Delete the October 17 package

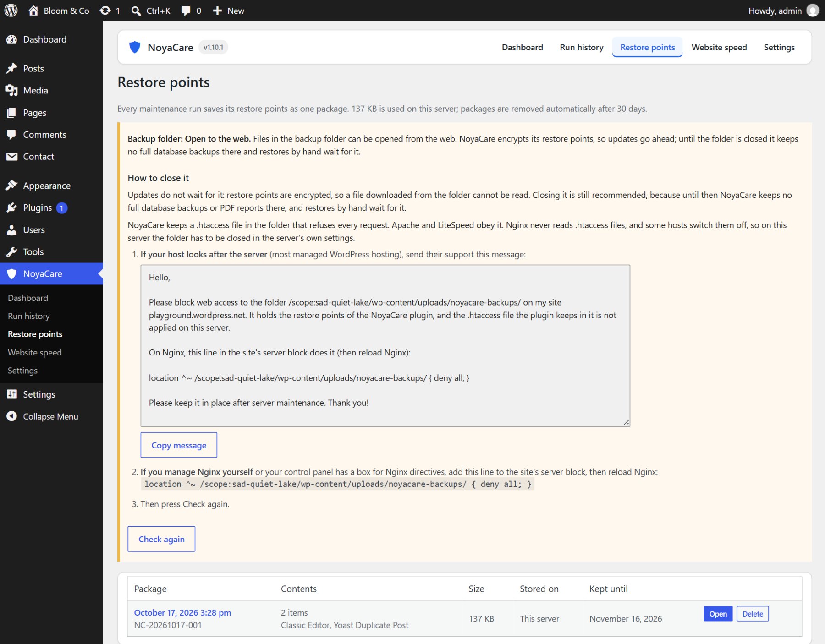click(x=752, y=614)
